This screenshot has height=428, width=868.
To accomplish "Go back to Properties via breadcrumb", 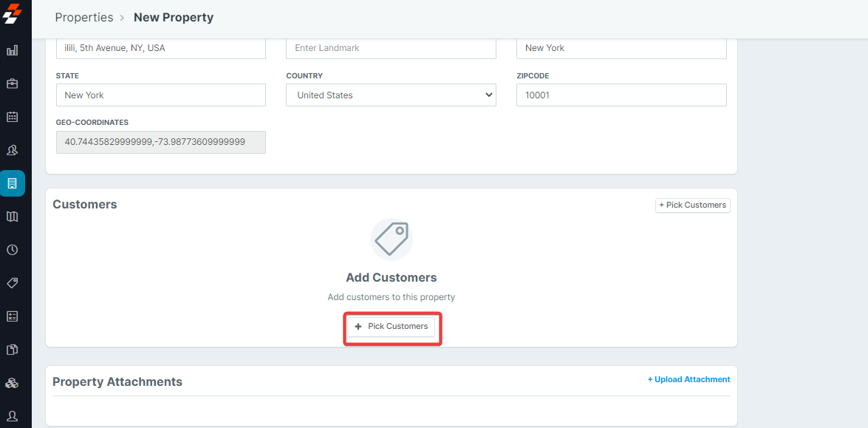I will point(84,17).
